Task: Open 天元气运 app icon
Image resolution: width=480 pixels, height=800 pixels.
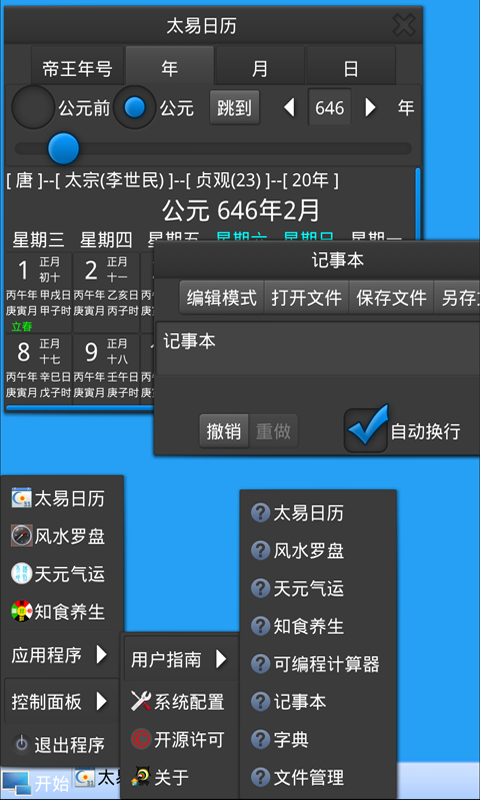Action: pos(21,573)
